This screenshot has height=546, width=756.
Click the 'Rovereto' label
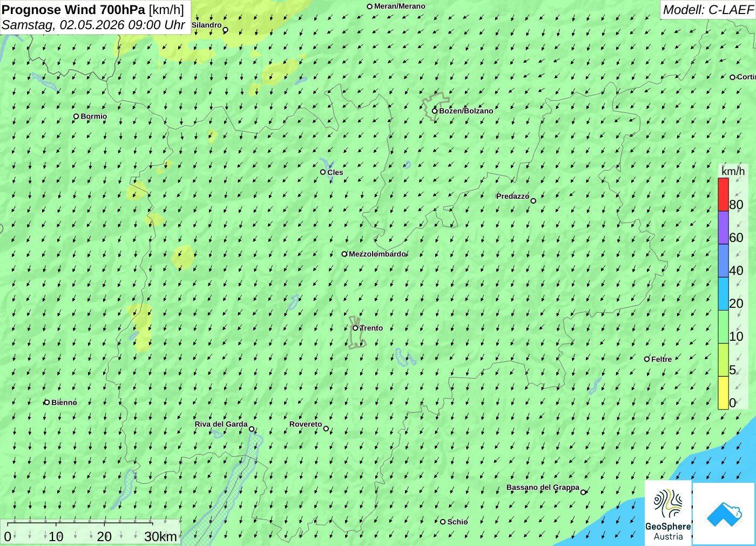(x=306, y=424)
